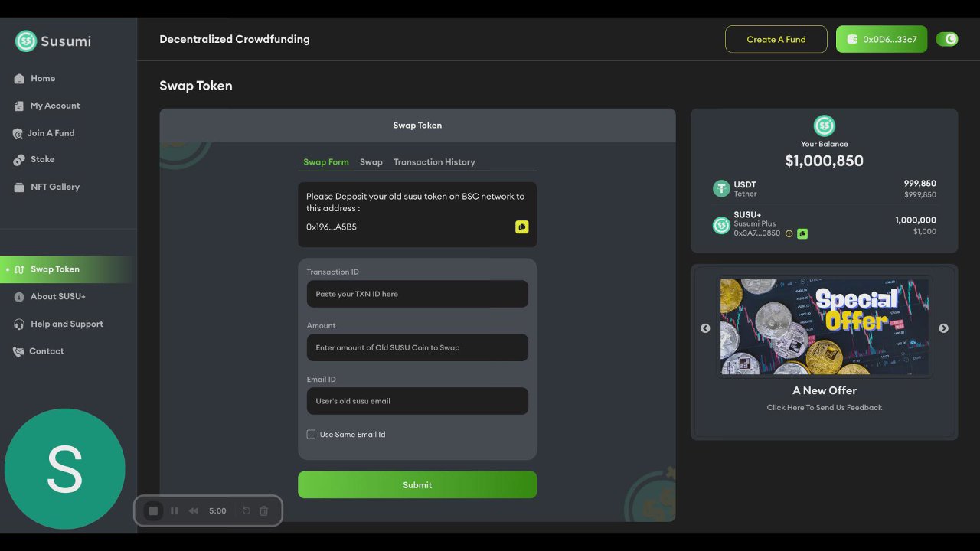The width and height of the screenshot is (980, 551).
Task: Copy the deposit address 0x196...A5B5
Action: [522, 227]
